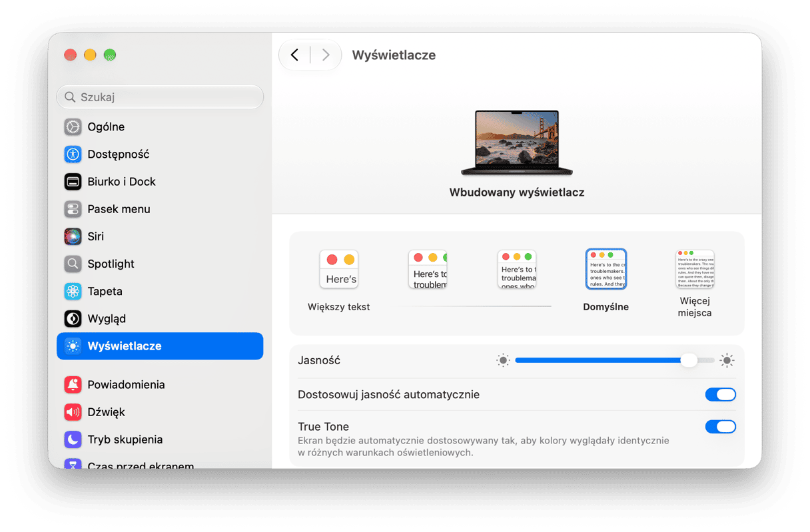This screenshot has height=532, width=810.
Task: Focus the Szukaj search field
Action: coord(160,97)
